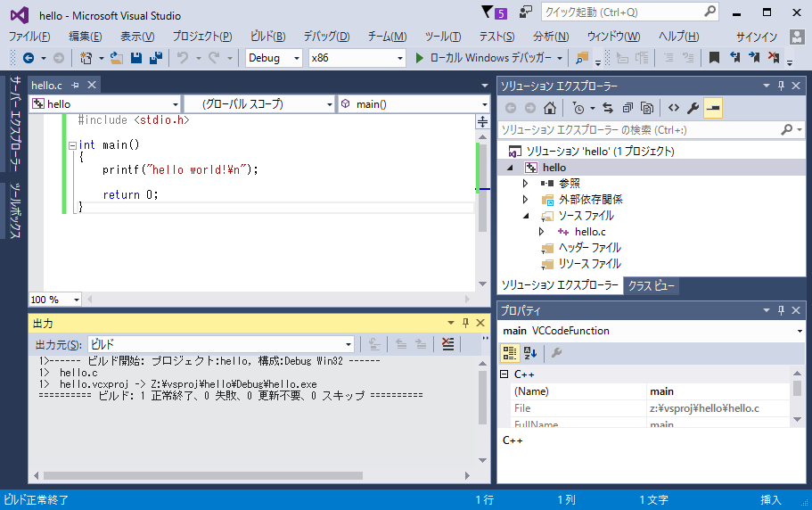
Task: Open the デバッグ(D) menu
Action: (x=326, y=37)
